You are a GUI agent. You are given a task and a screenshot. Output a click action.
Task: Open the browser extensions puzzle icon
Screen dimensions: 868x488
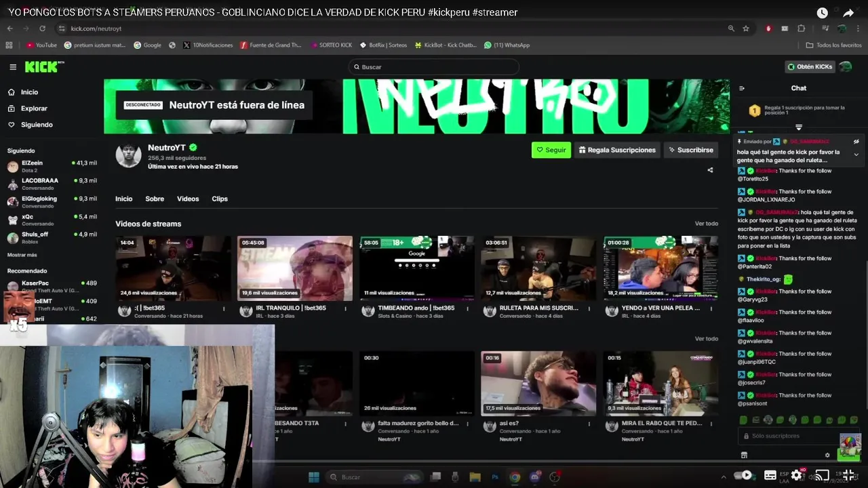point(801,28)
